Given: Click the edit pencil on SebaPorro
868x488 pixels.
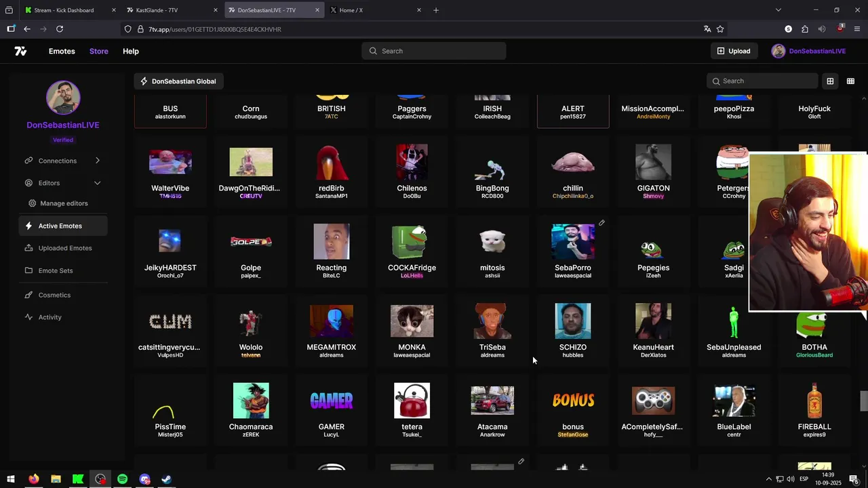Looking at the screenshot, I should tap(601, 223).
